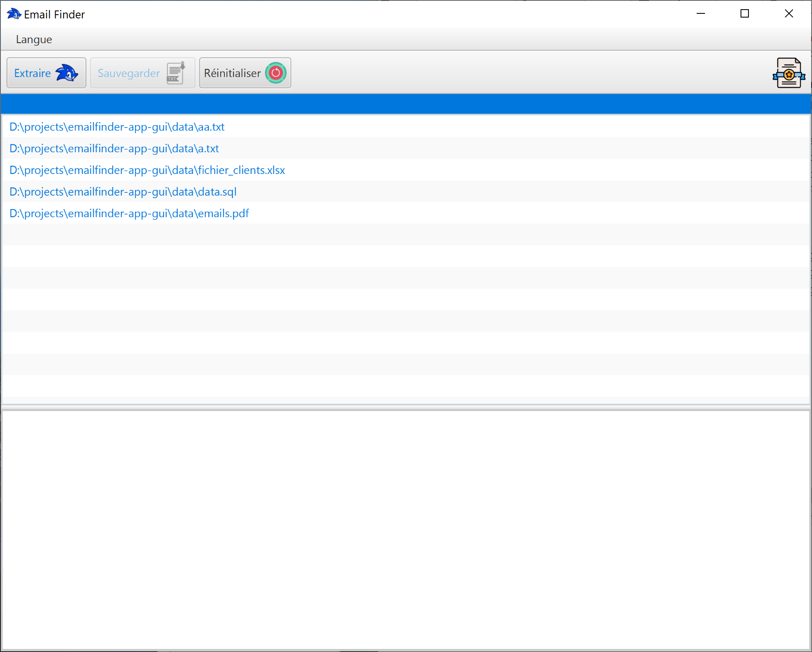
Task: Open the Langue menu
Action: (34, 39)
